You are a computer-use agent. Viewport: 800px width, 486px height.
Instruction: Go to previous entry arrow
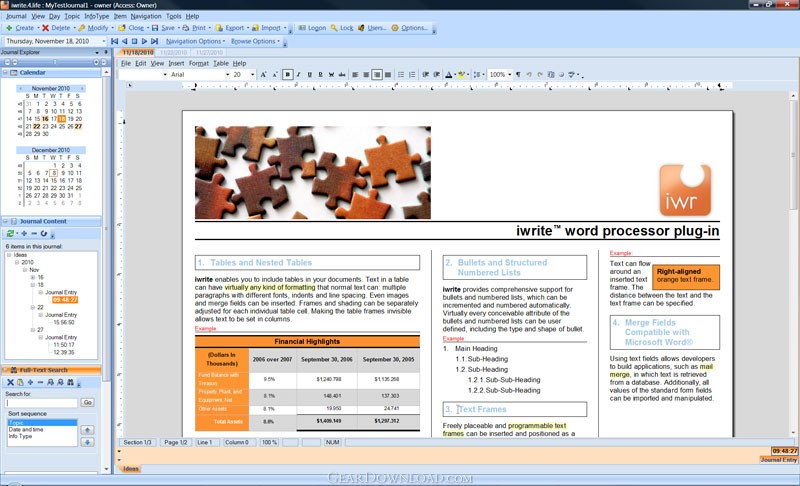point(124,41)
